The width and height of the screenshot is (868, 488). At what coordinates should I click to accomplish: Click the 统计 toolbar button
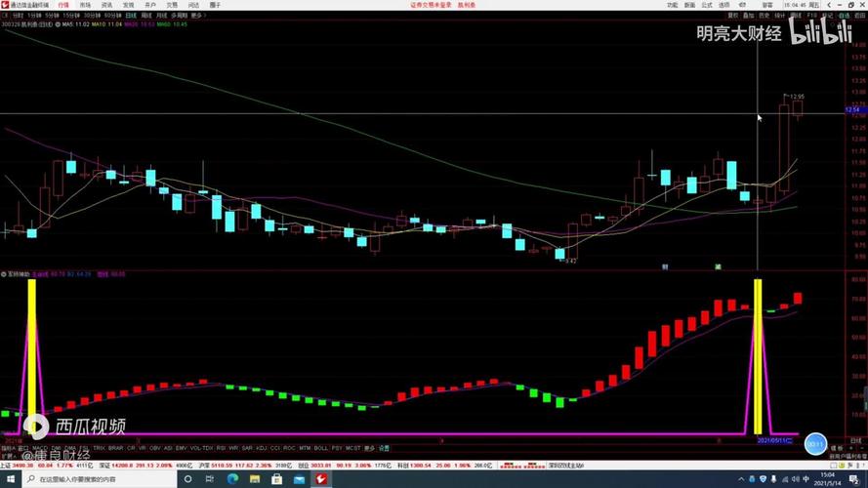click(x=779, y=16)
